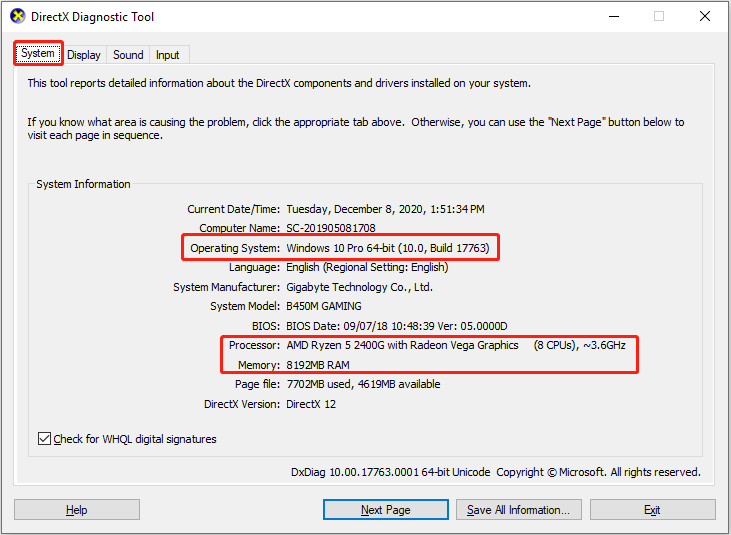Image resolution: width=731 pixels, height=535 pixels.
Task: Click 'English (Regional Setting: English)' language value
Action: pyautogui.click(x=367, y=268)
